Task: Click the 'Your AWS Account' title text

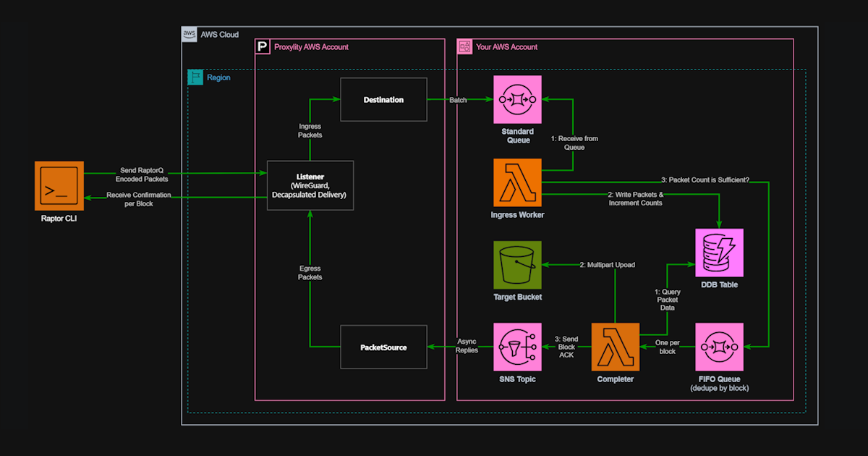Action: tap(507, 47)
